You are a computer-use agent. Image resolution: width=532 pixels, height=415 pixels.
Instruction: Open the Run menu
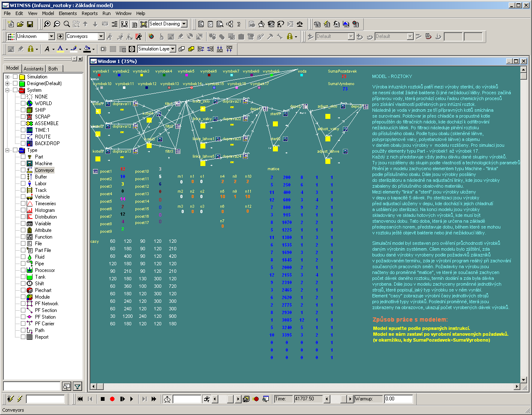pyautogui.click(x=107, y=13)
